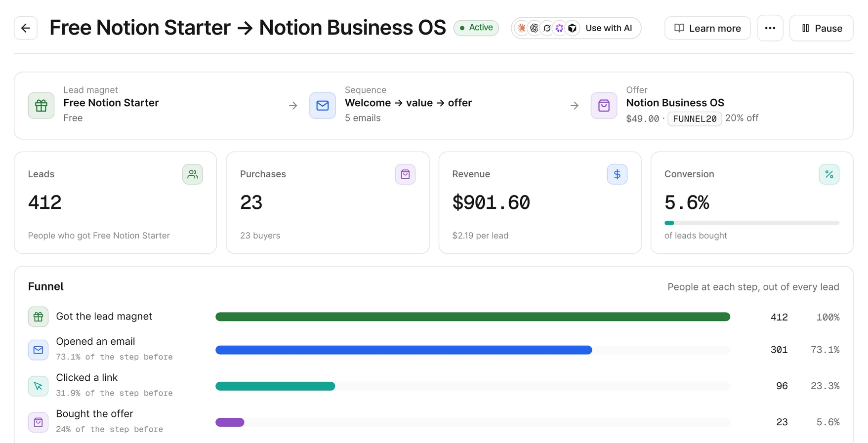Select the 301 count in Opened an email row
The height and width of the screenshot is (443, 868).
click(779, 350)
